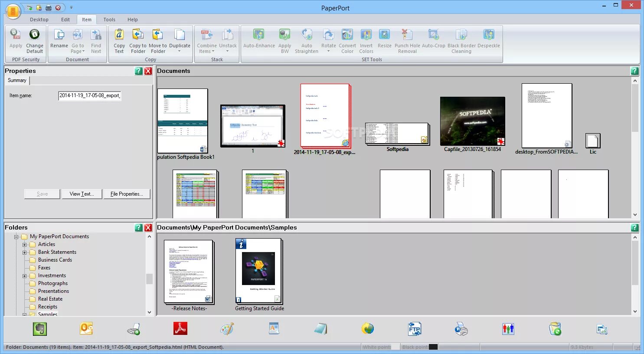Expand the Bank Statements folder
The height and width of the screenshot is (354, 644).
click(x=25, y=252)
